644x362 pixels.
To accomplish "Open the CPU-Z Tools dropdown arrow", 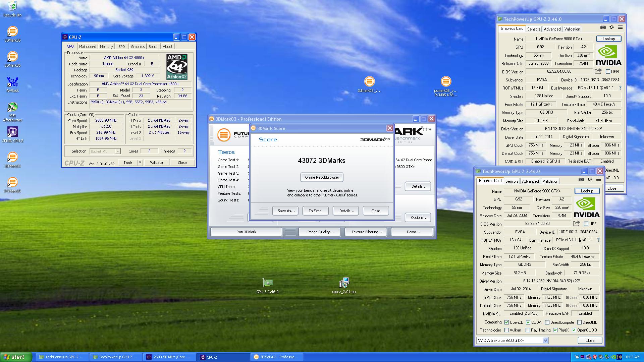I will point(140,163).
